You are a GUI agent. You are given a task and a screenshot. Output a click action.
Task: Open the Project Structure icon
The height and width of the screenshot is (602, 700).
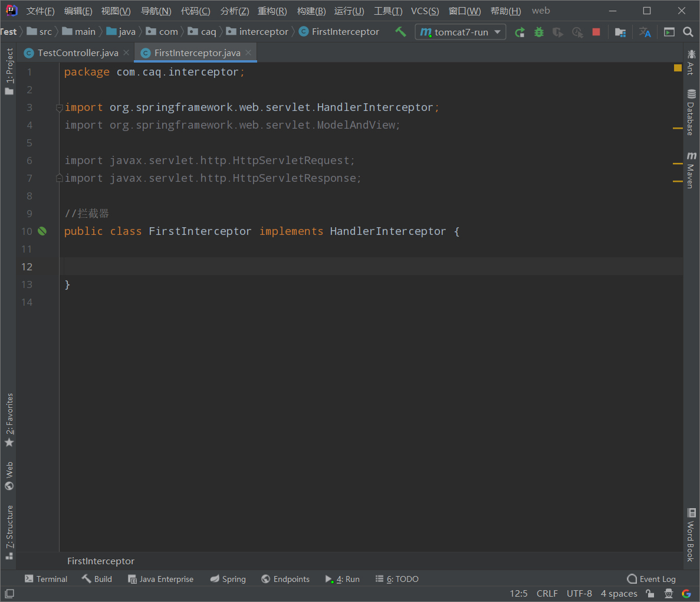(620, 32)
